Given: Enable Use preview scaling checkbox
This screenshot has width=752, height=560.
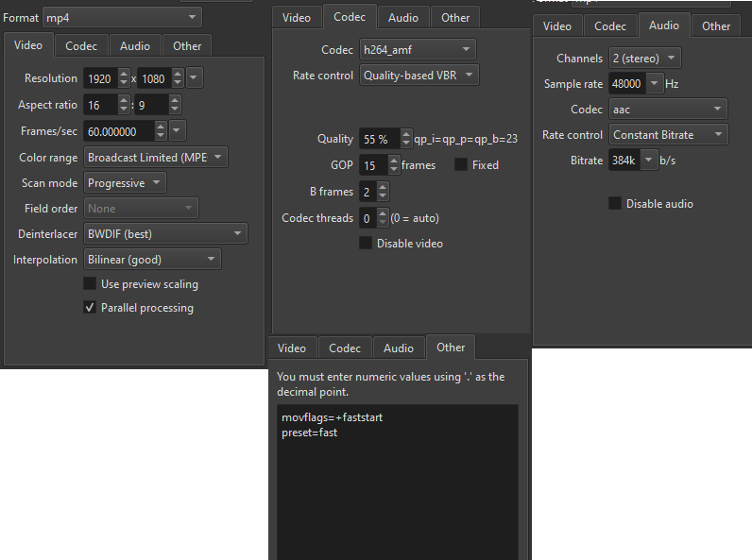Looking at the screenshot, I should [90, 283].
